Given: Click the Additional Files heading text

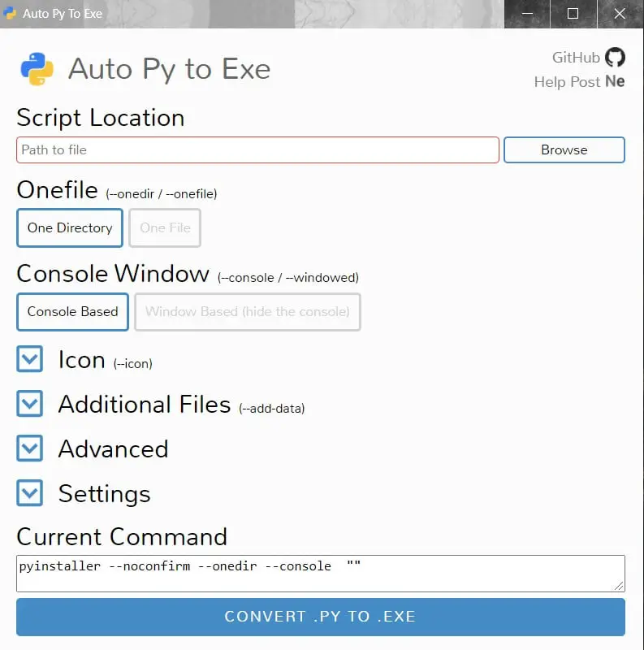Looking at the screenshot, I should coord(145,404).
